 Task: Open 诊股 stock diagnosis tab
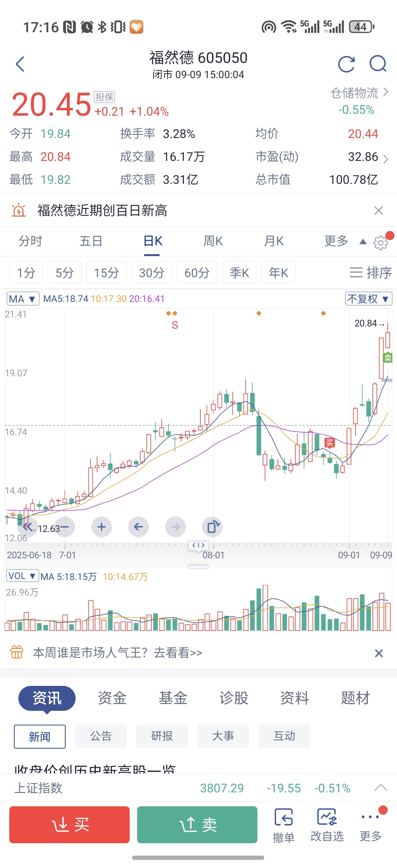(x=234, y=698)
